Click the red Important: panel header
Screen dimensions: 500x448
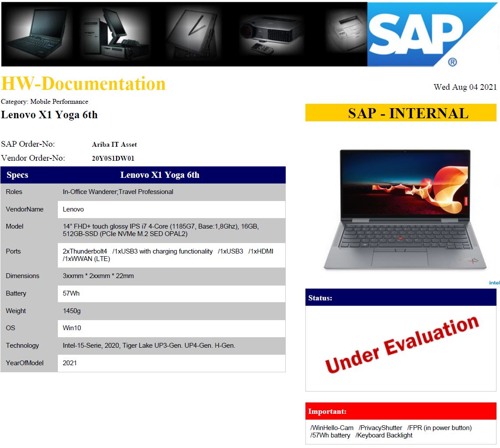point(401,411)
